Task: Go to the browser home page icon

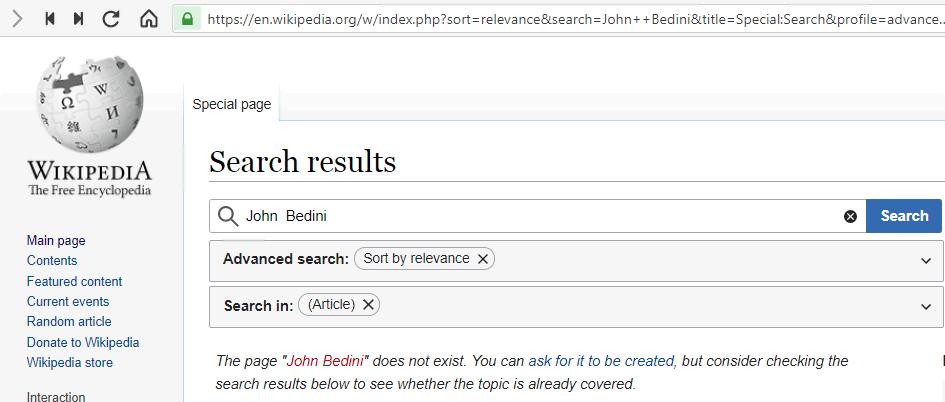Action: click(148, 18)
